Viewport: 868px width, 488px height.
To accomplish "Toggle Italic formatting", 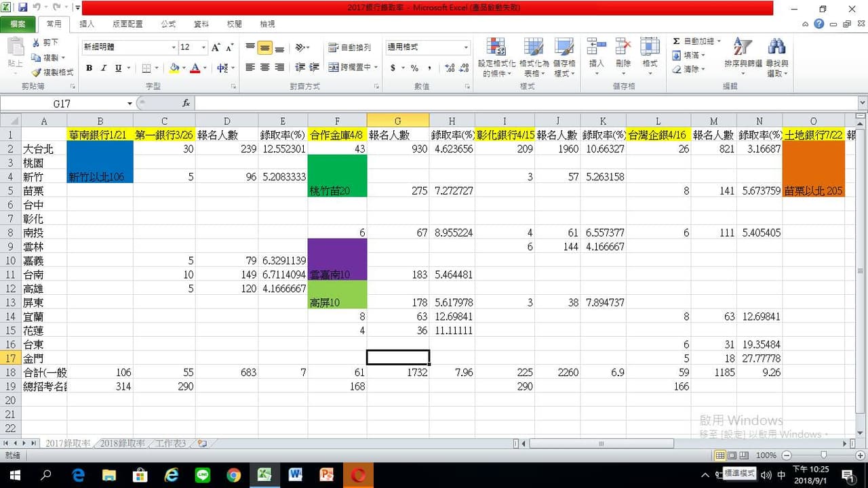I will pyautogui.click(x=104, y=68).
